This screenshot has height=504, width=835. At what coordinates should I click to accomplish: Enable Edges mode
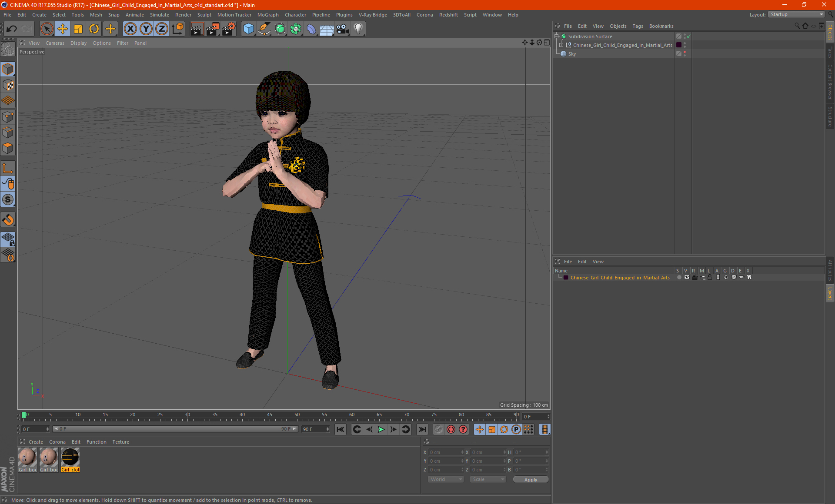[8, 133]
